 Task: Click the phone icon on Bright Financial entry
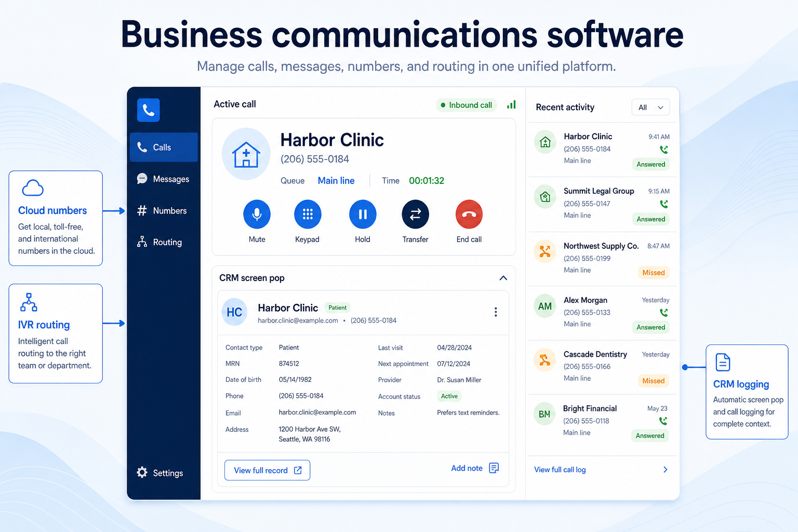[663, 421]
